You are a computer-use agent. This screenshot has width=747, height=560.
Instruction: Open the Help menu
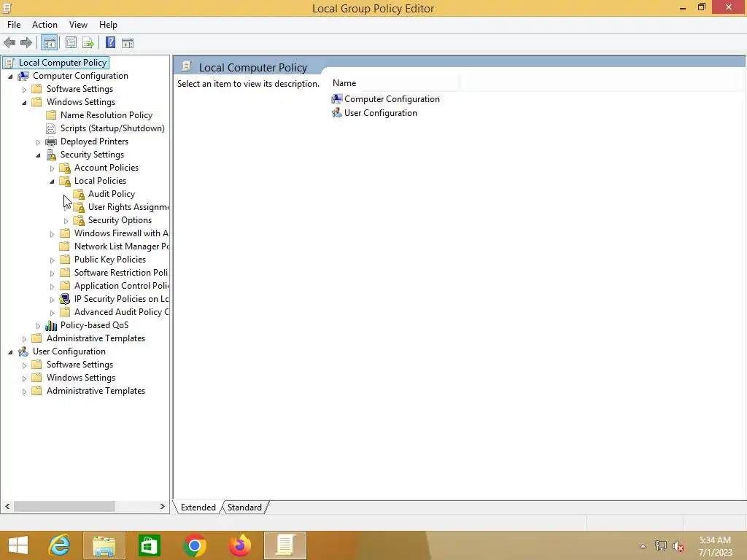point(108,25)
